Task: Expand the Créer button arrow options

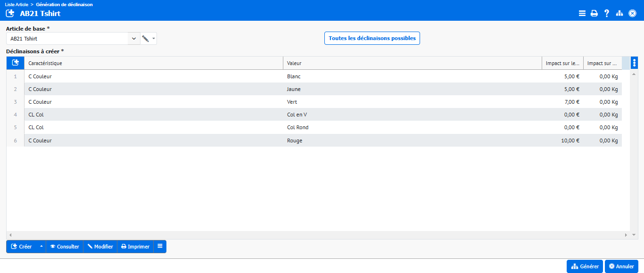Action: 41,247
